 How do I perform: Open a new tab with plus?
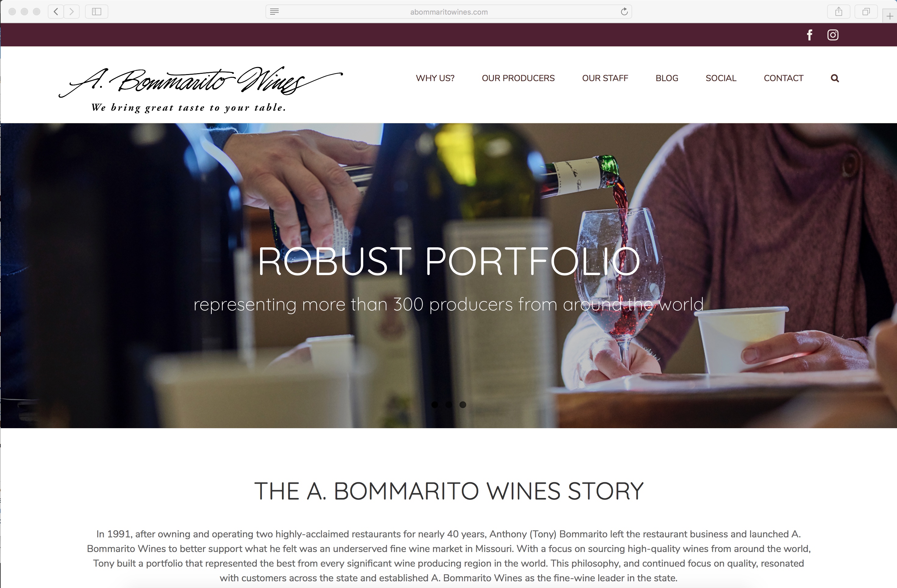pyautogui.click(x=890, y=16)
